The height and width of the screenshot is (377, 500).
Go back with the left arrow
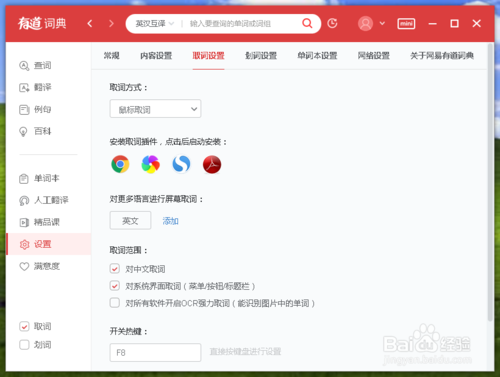point(90,23)
